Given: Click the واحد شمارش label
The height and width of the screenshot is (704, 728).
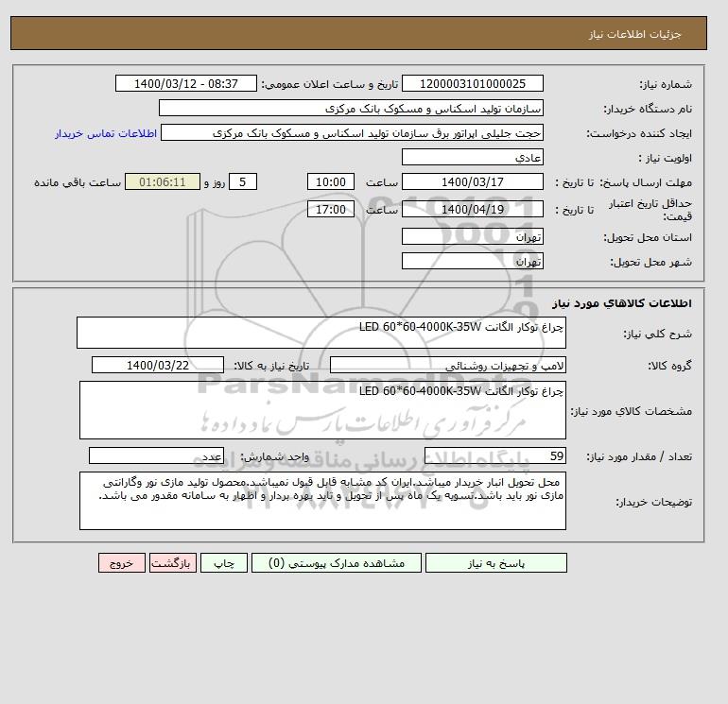Looking at the screenshot, I should coord(274,456).
